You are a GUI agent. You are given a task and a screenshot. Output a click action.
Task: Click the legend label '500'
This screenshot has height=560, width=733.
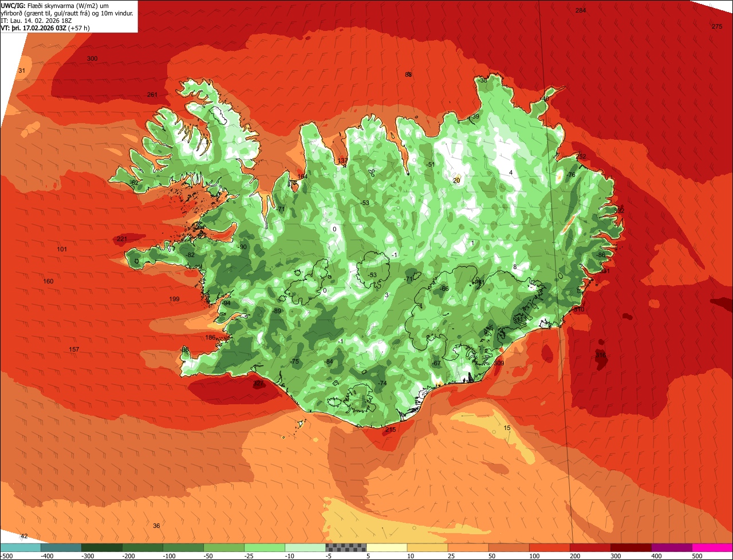coord(697,556)
